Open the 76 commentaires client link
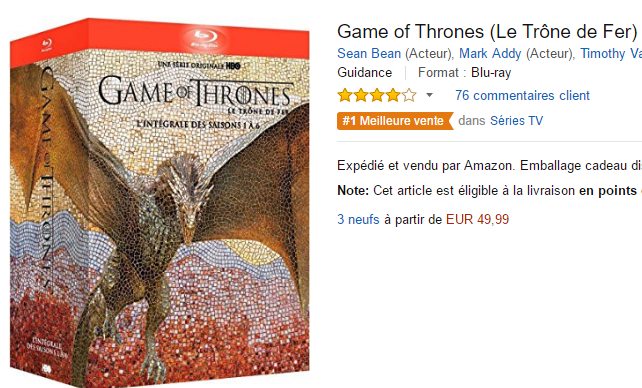 (522, 95)
